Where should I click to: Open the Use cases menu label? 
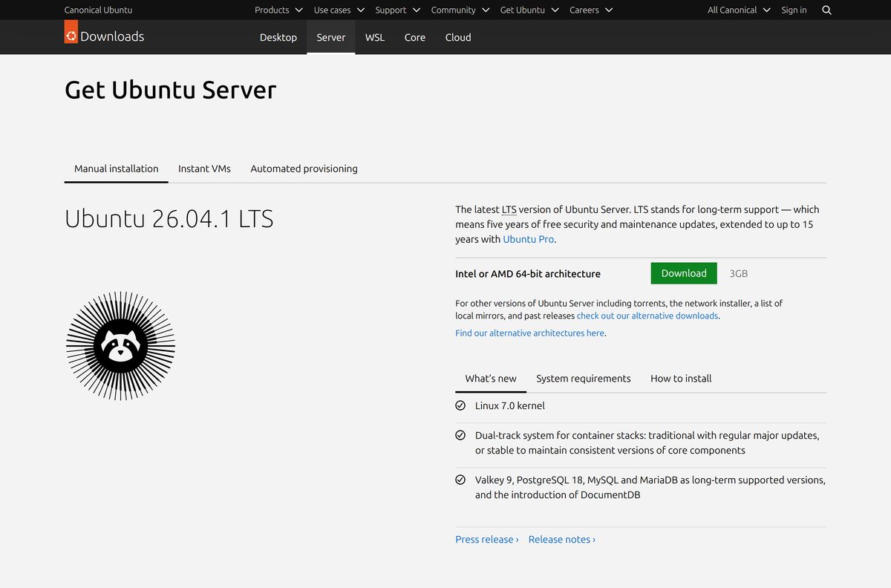(x=332, y=10)
